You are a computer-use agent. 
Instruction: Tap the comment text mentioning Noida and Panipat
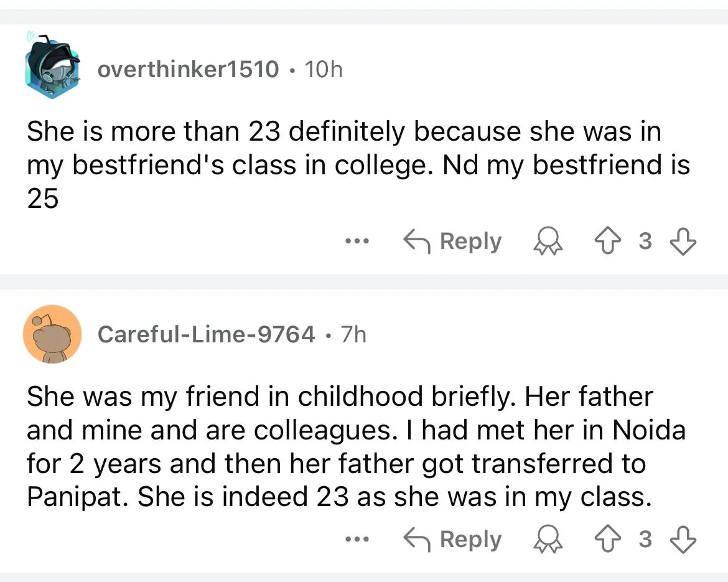click(355, 446)
